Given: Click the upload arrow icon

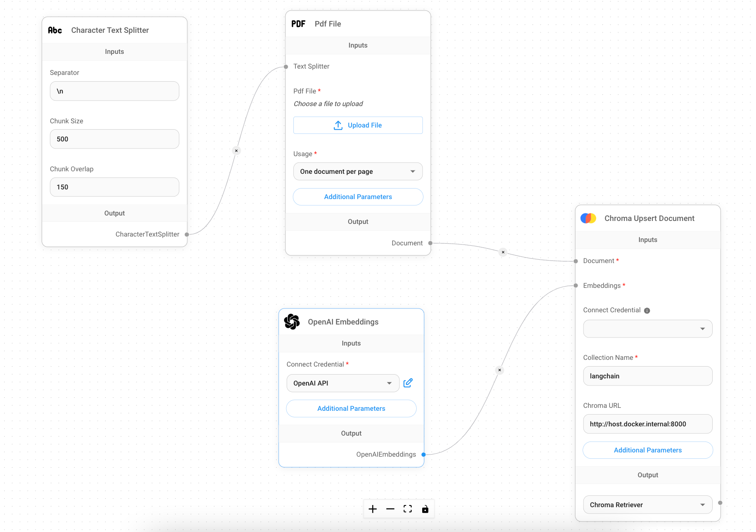Looking at the screenshot, I should point(338,125).
